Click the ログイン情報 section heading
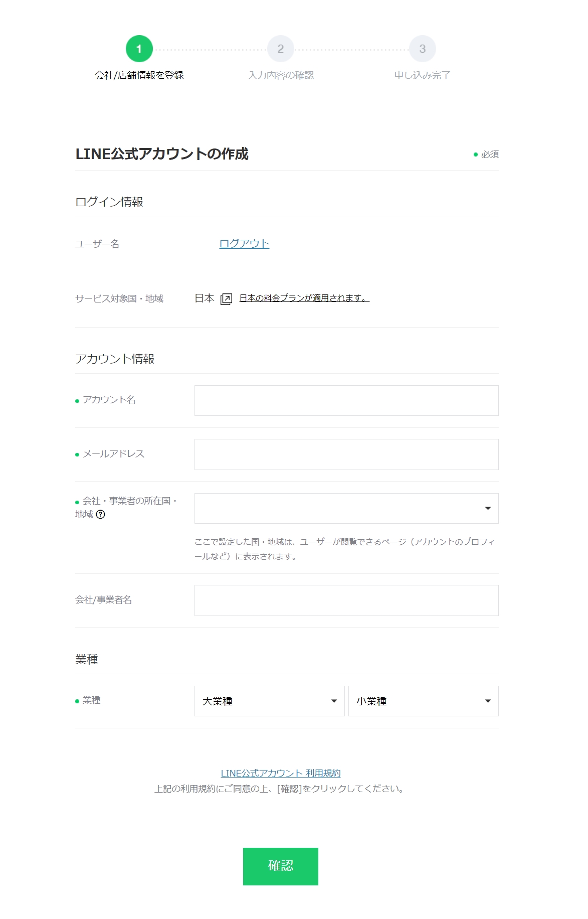The width and height of the screenshot is (588, 919). (109, 202)
